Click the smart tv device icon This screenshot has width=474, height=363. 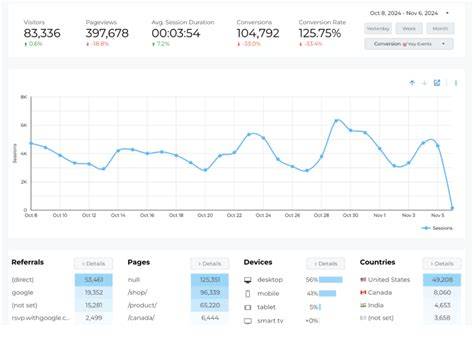click(248, 321)
